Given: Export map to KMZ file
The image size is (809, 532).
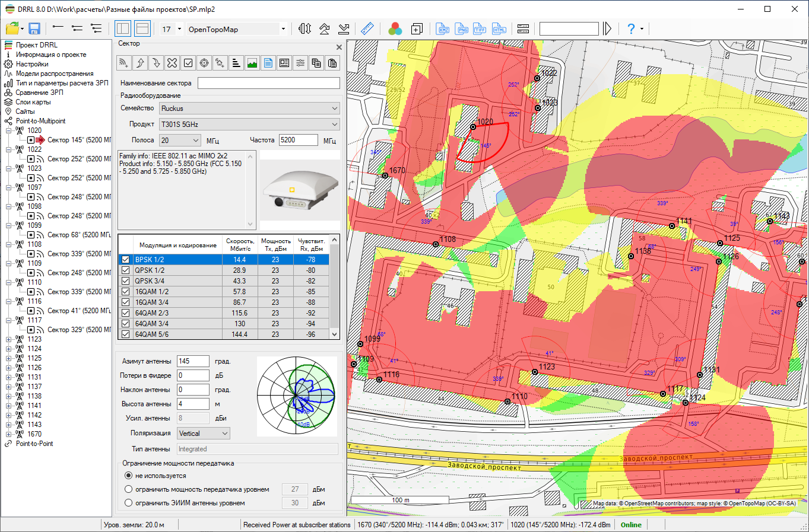Looking at the screenshot, I should 443,28.
